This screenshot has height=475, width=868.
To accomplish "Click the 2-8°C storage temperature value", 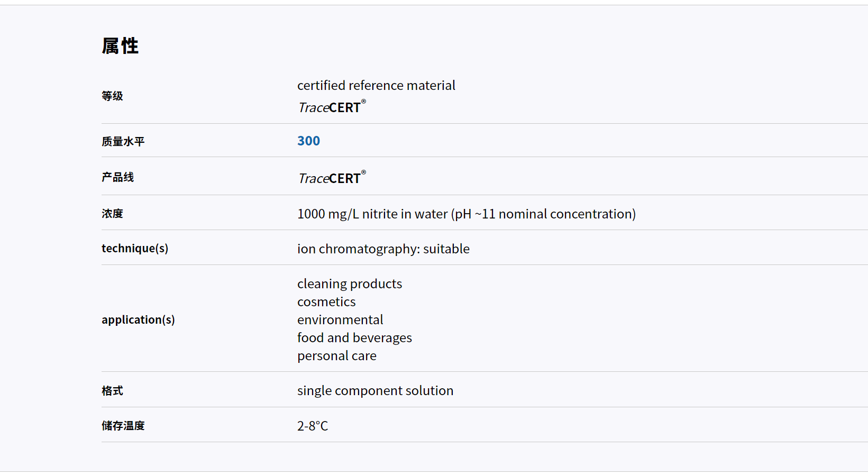I will [x=313, y=426].
